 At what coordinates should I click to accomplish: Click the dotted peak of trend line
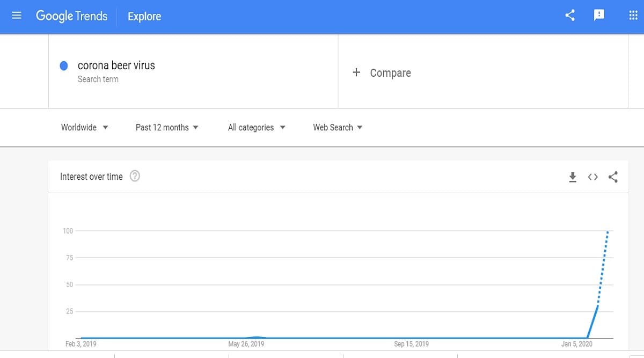point(608,232)
